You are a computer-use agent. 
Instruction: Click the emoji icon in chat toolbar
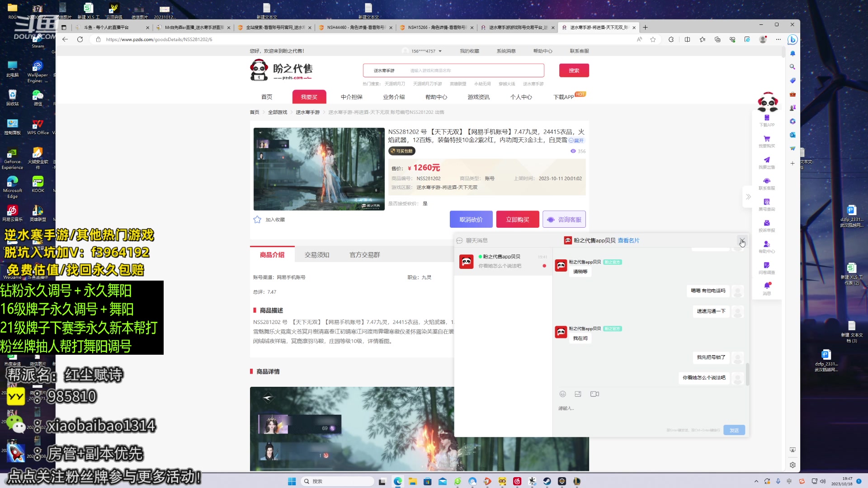pyautogui.click(x=563, y=394)
